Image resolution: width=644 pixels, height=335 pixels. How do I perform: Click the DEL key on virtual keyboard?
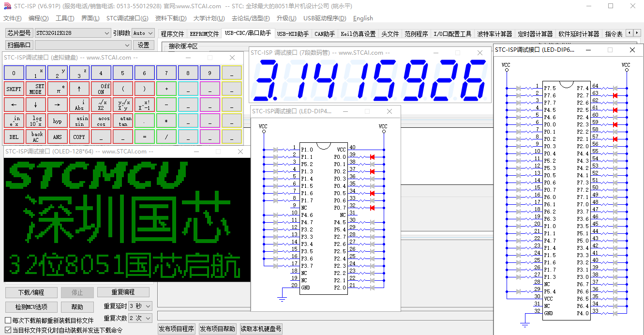tap(14, 137)
